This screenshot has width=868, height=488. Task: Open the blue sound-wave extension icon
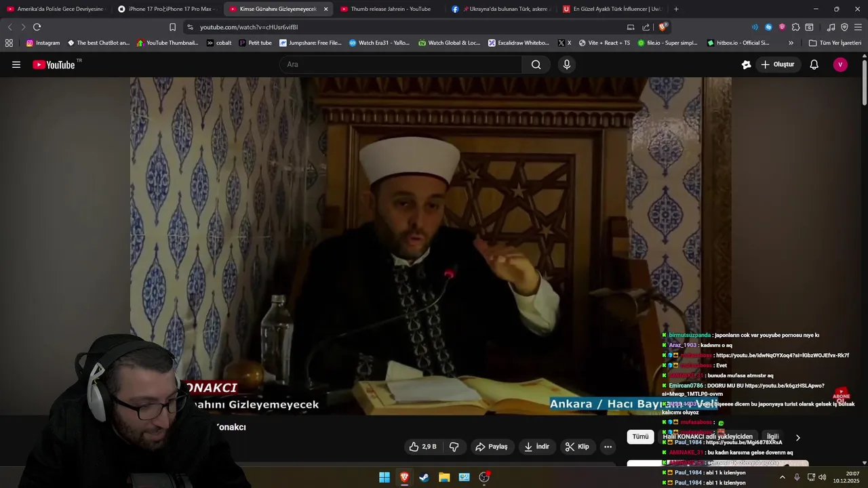click(x=755, y=27)
